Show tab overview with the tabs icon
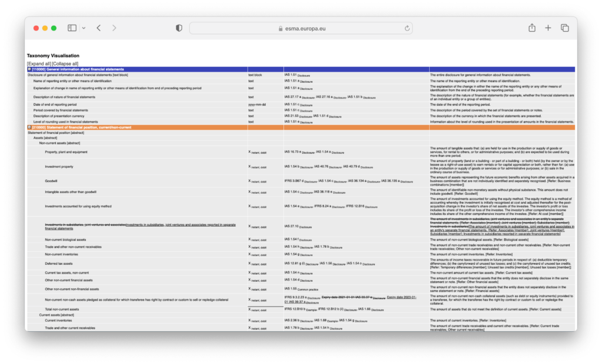 (x=564, y=28)
